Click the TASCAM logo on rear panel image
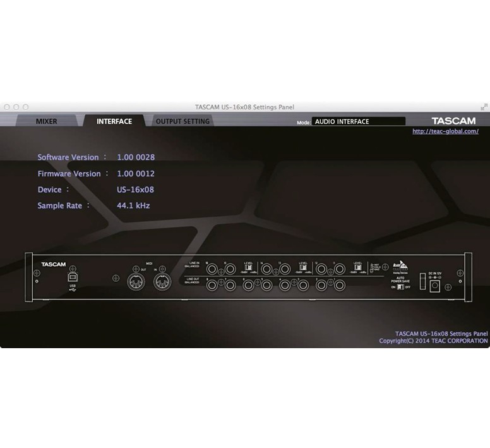The image size is (490, 448). click(x=54, y=265)
